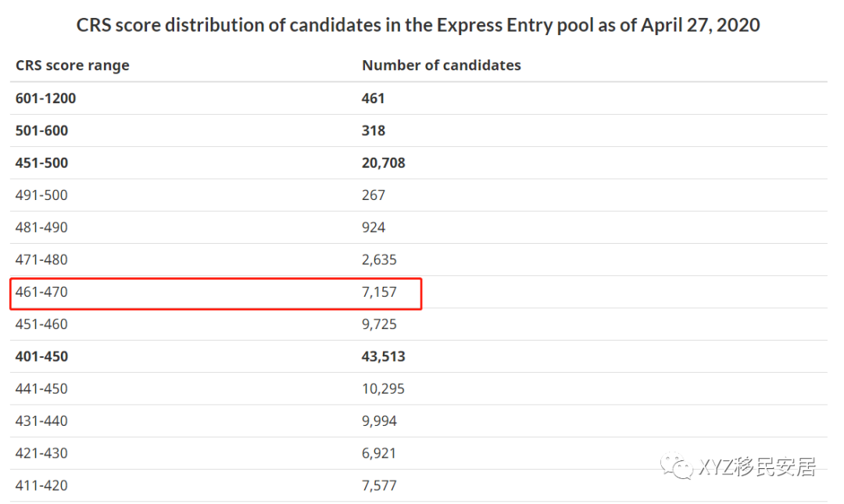Image resolution: width=844 pixels, height=504 pixels.
Task: Select the 501-600 score range cell
Action: tap(42, 130)
